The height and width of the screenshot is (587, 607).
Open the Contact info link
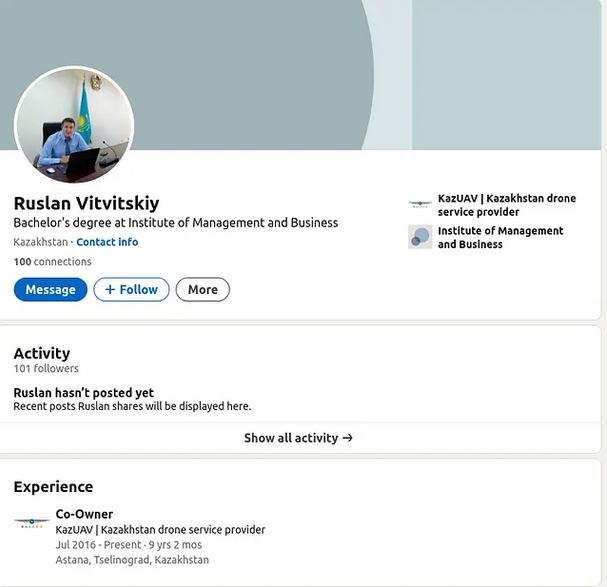click(x=107, y=242)
